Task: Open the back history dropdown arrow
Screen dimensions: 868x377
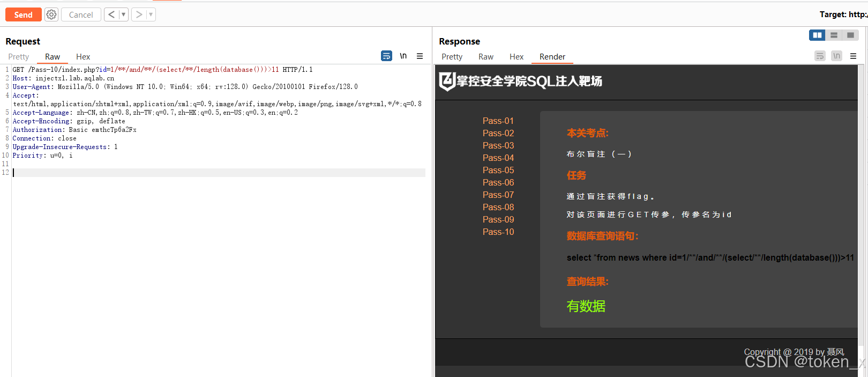Action: point(123,14)
